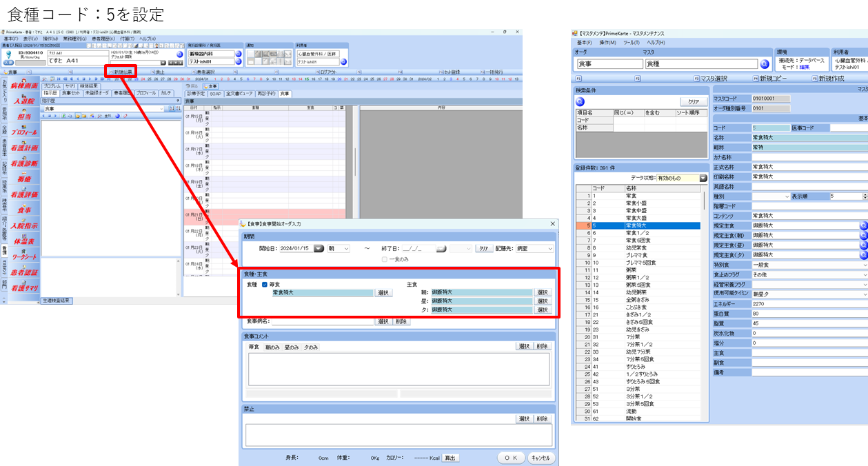Click lookup icon next to 規定主食(朝) field
The height and width of the screenshot is (466, 868).
[x=863, y=235]
